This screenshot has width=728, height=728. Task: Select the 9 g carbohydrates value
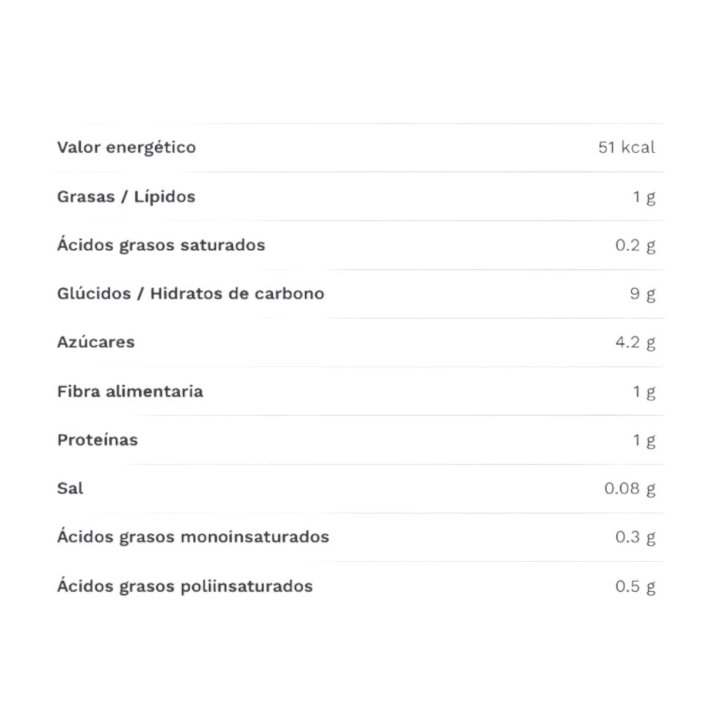(644, 294)
